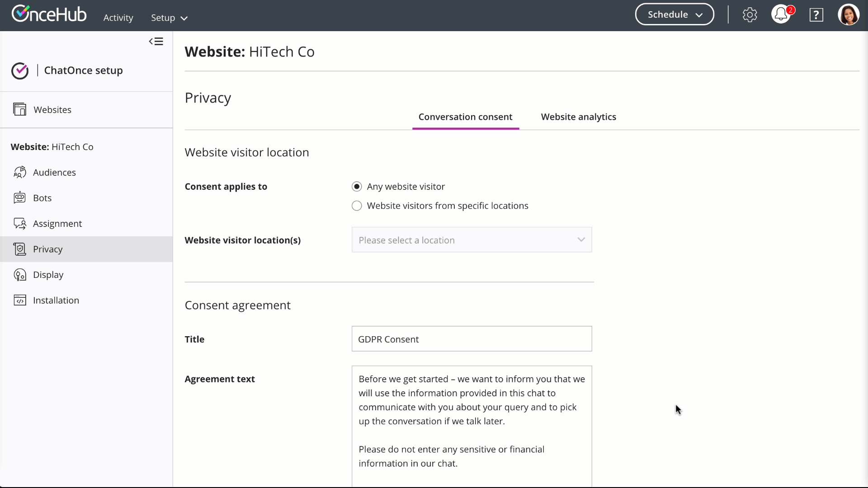The width and height of the screenshot is (868, 488).
Task: Click the Display sidebar icon
Action: pyautogui.click(x=20, y=275)
